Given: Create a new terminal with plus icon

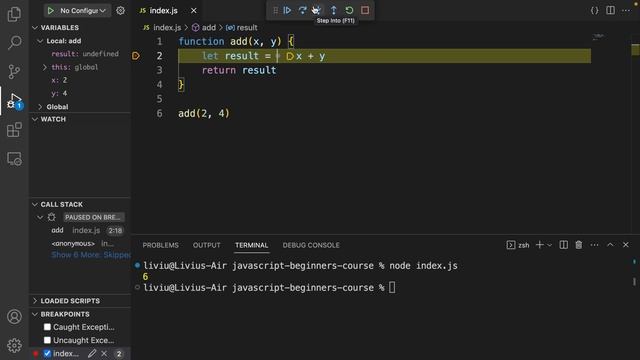Looking at the screenshot, I should click(x=539, y=245).
